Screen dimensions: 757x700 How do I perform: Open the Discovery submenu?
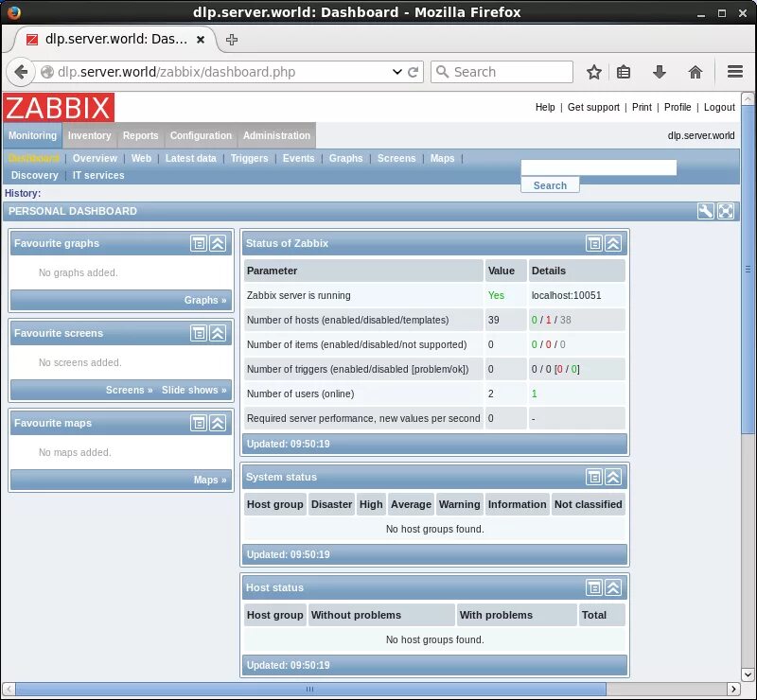tap(35, 175)
